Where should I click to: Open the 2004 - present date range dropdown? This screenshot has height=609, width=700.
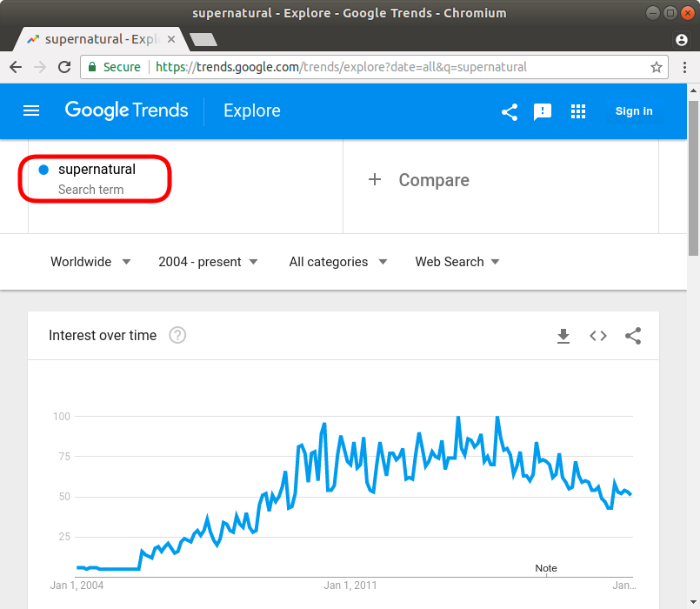point(208,262)
